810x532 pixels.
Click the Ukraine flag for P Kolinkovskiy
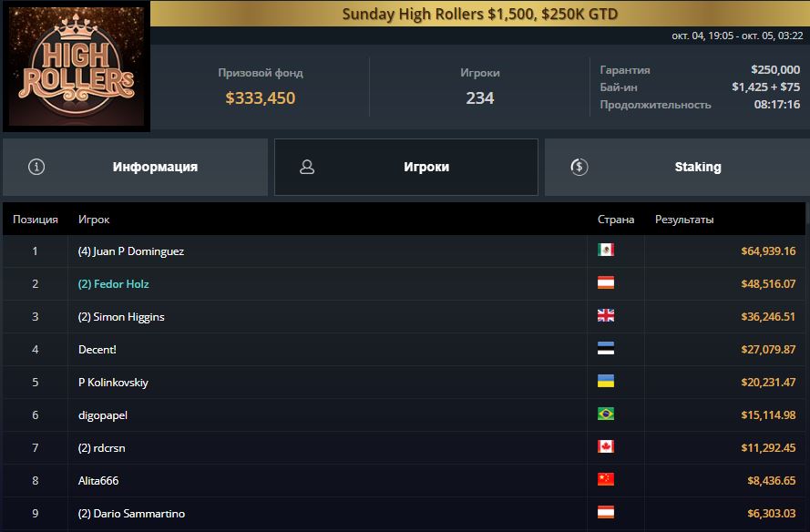point(605,381)
